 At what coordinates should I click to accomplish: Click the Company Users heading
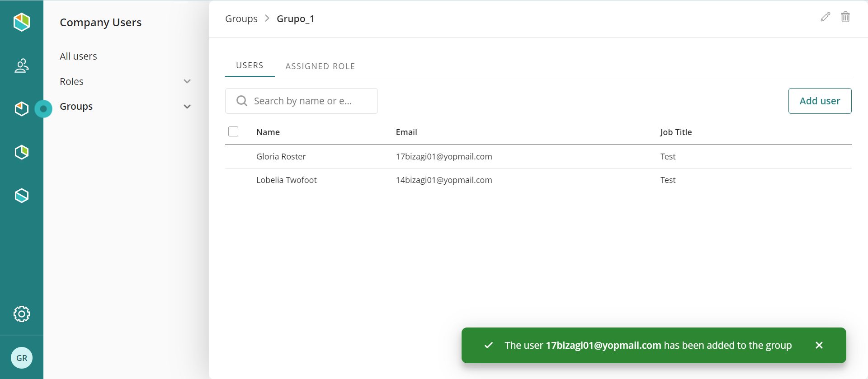coord(100,22)
